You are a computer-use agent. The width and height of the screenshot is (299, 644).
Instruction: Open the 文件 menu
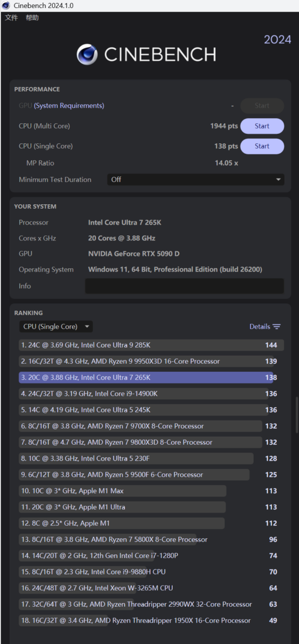click(11, 18)
